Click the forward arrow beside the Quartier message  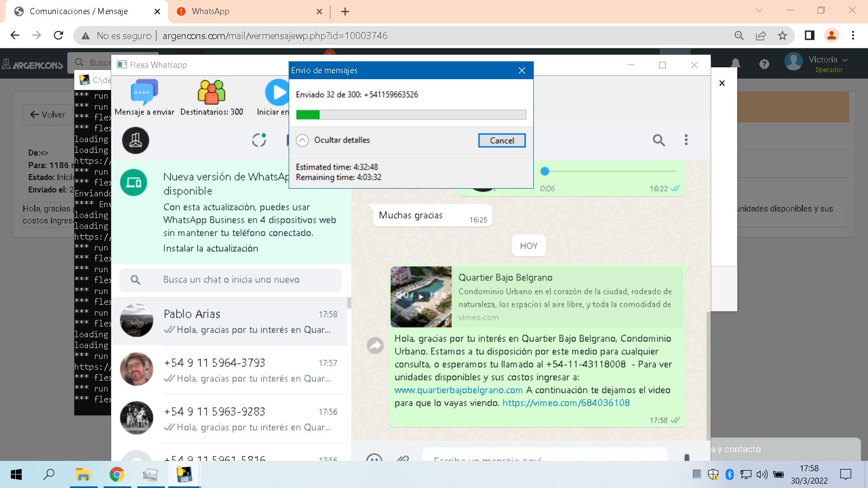tap(375, 345)
